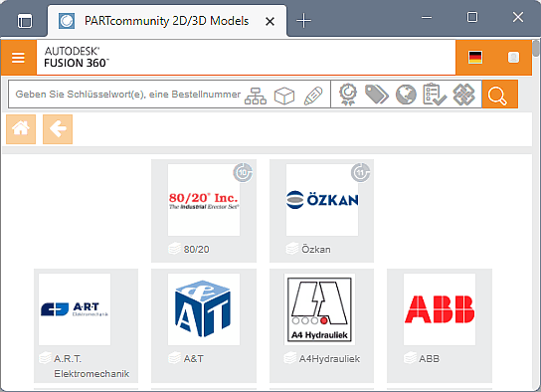541x392 pixels.
Task: Click the stack icon beside A4Hydrauliek
Action: pyautogui.click(x=290, y=358)
